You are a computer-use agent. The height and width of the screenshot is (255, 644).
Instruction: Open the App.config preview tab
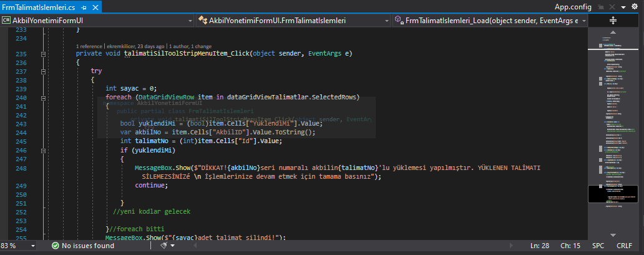[573, 7]
